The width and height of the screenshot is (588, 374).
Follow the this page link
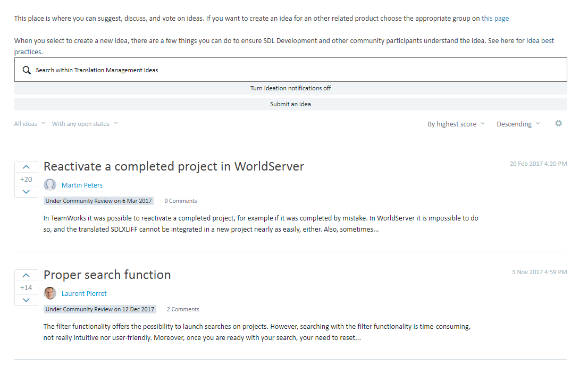(495, 19)
